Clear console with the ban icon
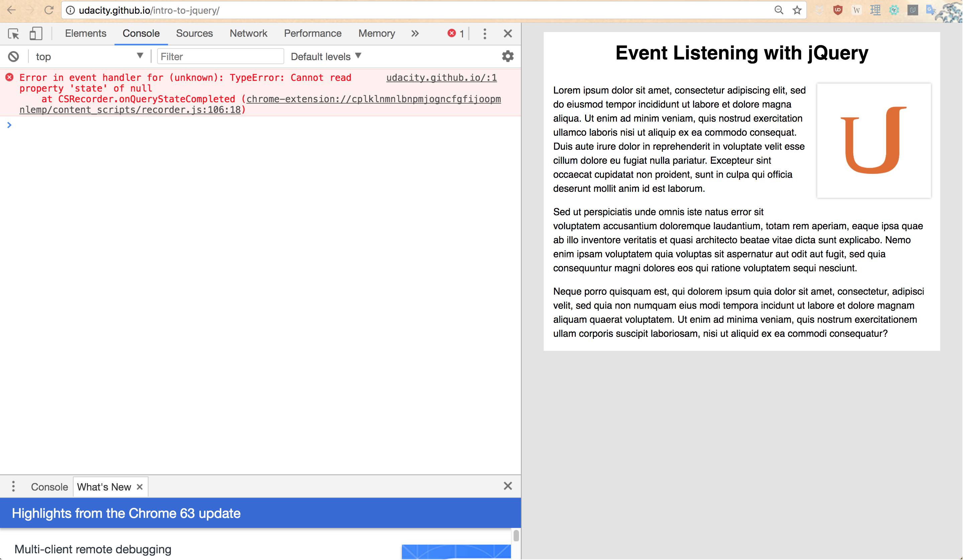Screen dimensions: 963x560 pos(13,56)
